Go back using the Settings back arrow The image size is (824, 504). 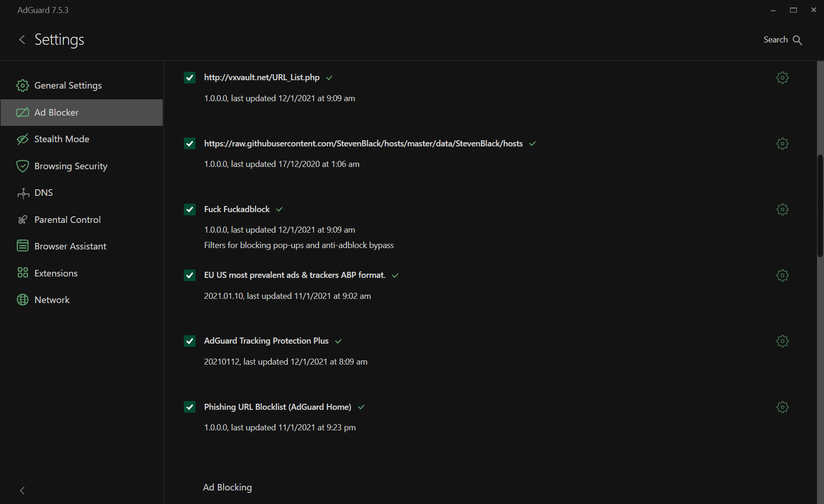coord(22,40)
